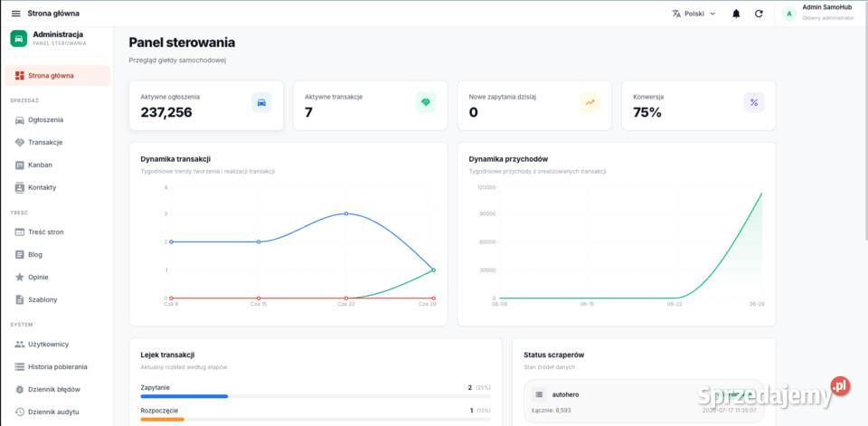The width and height of the screenshot is (868, 426).
Task: Click the Transakcje handshake icon
Action: [19, 142]
